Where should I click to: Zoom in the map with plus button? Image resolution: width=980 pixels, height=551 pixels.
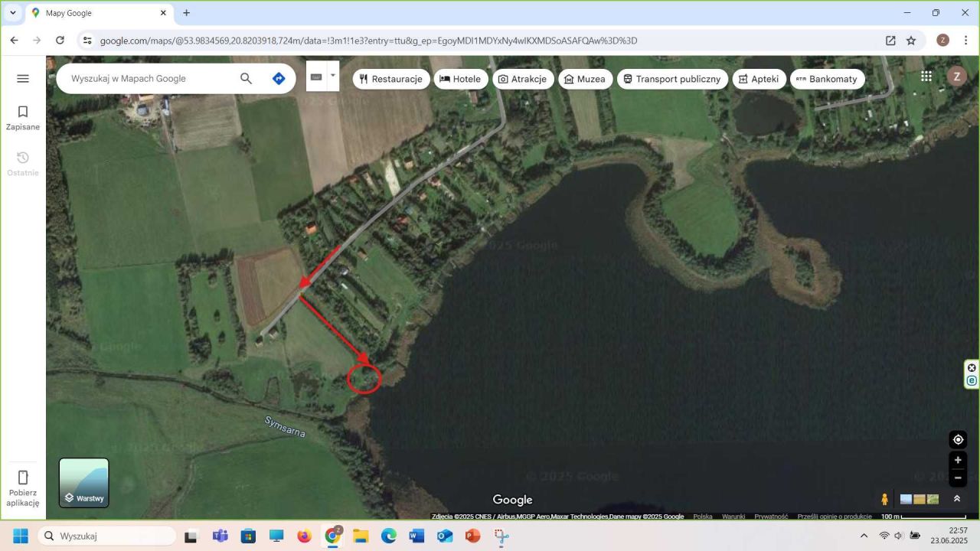coord(958,460)
